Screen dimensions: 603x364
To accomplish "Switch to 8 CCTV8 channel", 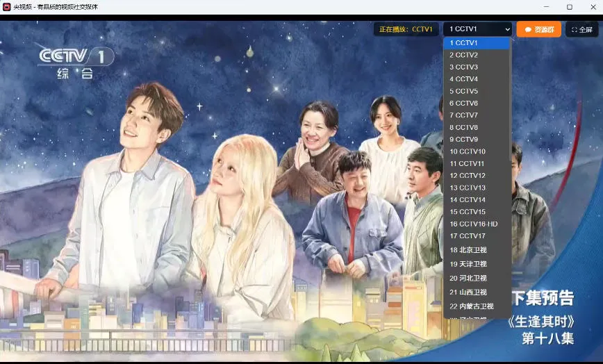I will pyautogui.click(x=477, y=127).
